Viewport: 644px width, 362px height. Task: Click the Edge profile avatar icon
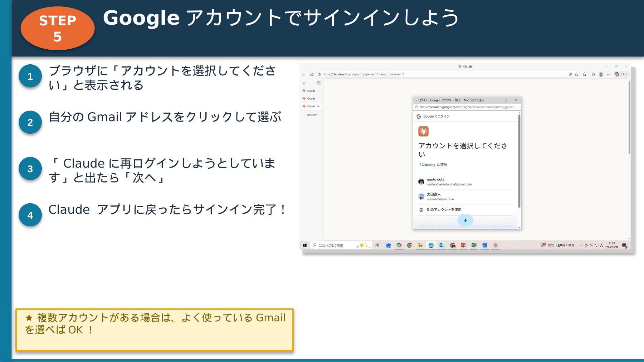601,74
